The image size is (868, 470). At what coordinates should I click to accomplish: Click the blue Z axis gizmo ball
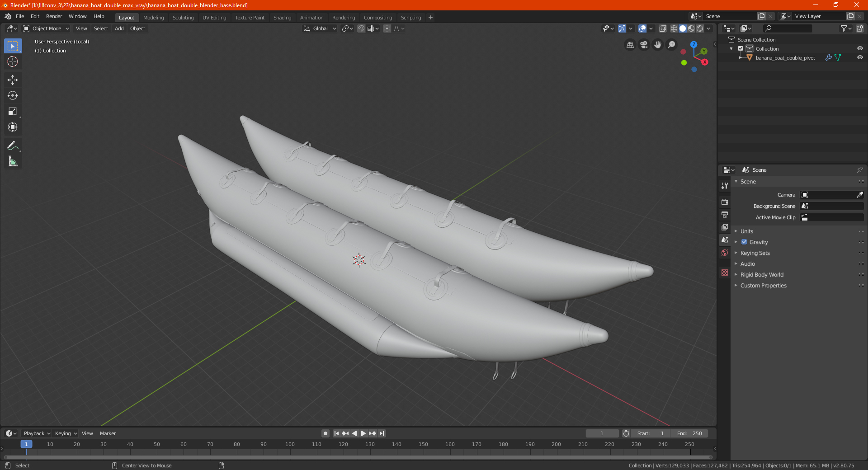tap(693, 44)
